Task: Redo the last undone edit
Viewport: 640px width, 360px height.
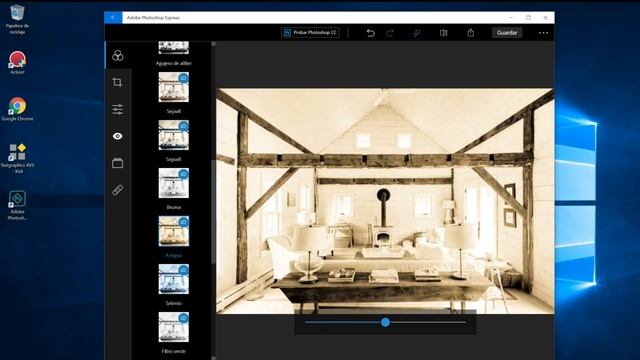Action: (390, 33)
